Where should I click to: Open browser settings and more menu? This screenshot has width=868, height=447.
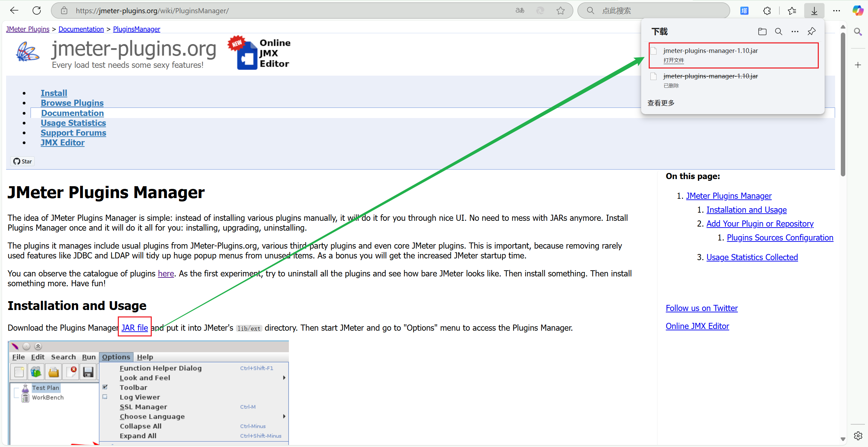[836, 11]
